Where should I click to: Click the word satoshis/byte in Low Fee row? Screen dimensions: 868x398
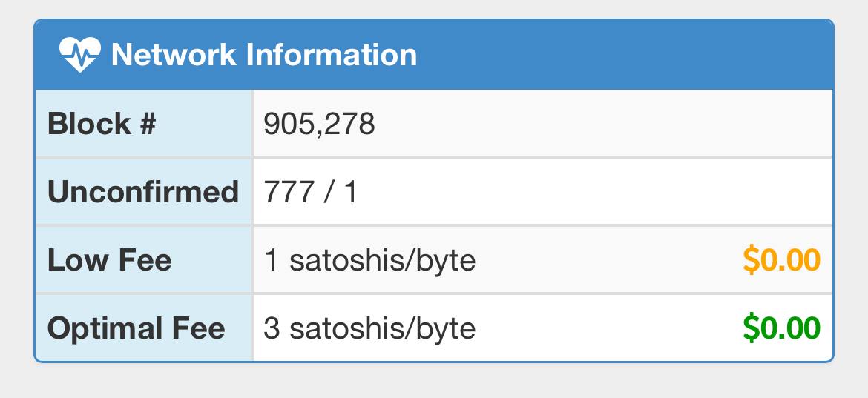tap(382, 260)
